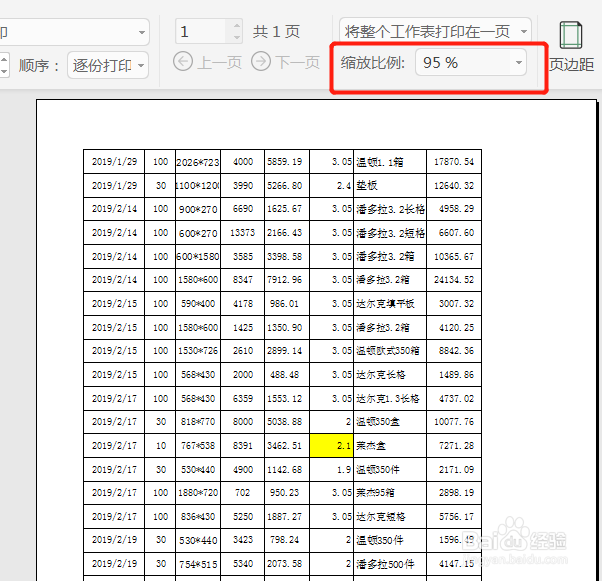This screenshot has width=602, height=581.
Task: Open the print scaling dropdown 将整个工作表打印在一页
Action: [435, 31]
